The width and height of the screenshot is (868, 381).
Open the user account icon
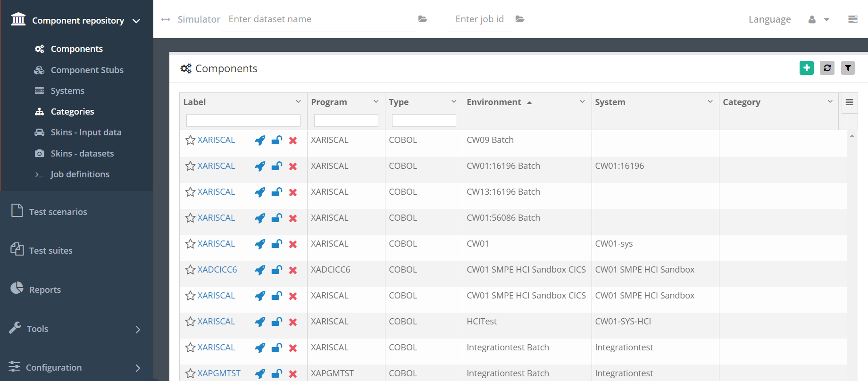tap(812, 19)
